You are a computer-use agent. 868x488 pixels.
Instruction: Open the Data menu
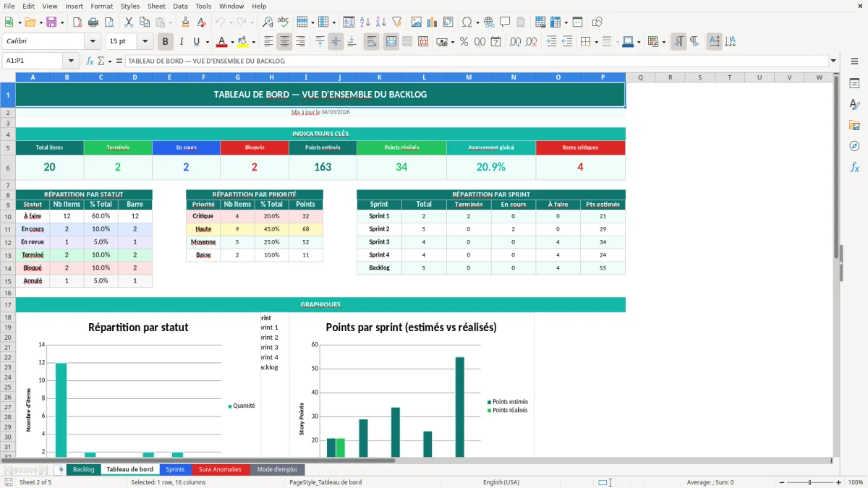coord(180,6)
